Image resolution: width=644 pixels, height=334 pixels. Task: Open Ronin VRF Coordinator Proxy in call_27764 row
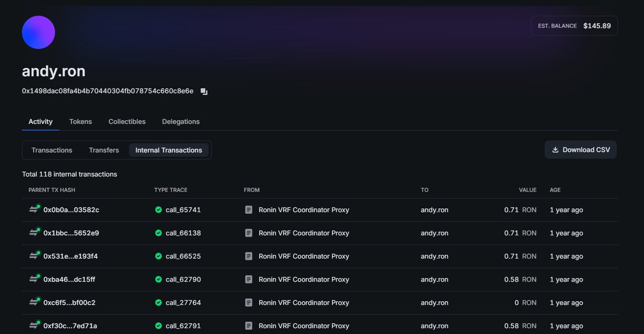pos(304,302)
